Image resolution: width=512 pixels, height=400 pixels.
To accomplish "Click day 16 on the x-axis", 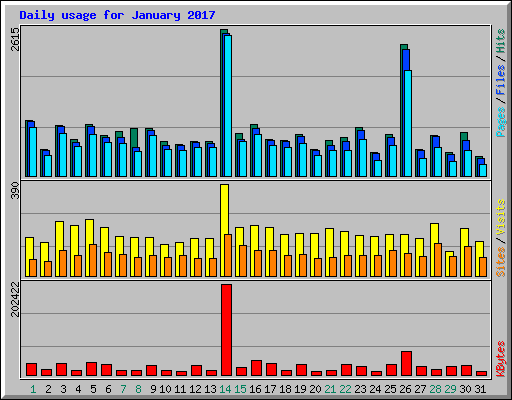I will 255,389.
